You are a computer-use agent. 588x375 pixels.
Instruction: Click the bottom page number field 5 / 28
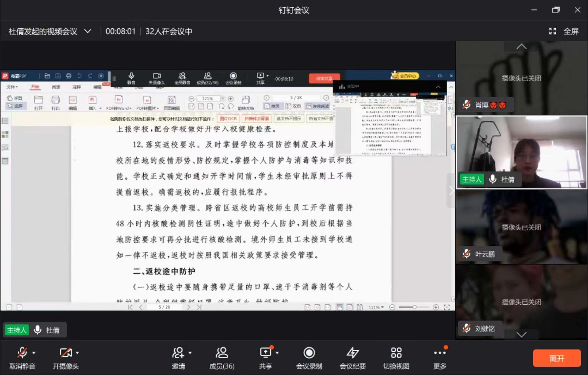click(164, 307)
